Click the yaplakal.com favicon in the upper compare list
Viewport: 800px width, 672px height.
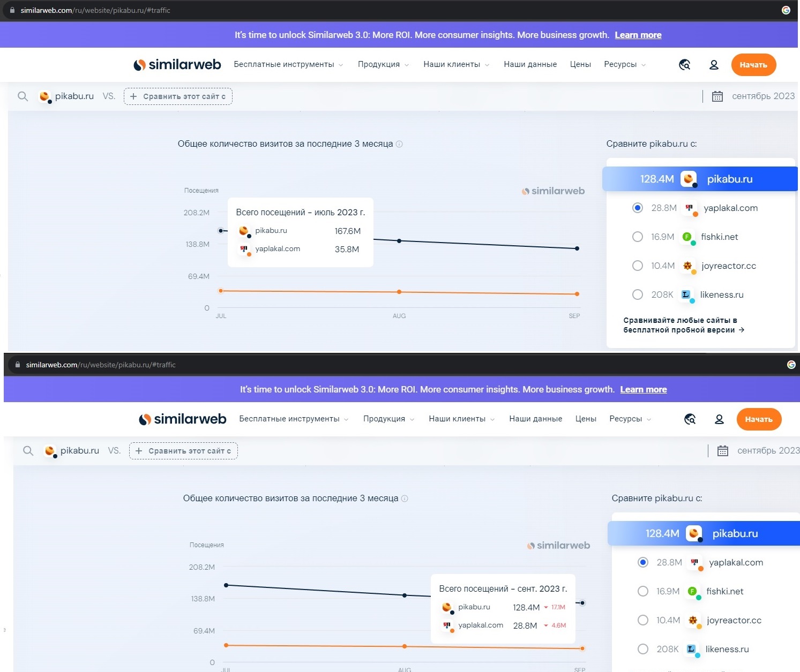pos(690,208)
